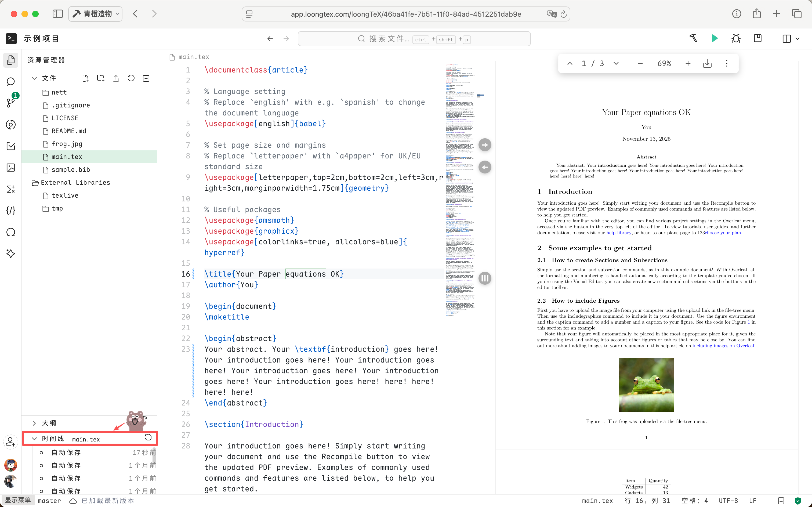The height and width of the screenshot is (507, 812).
Task: Click the new file icon in explorer
Action: point(85,78)
